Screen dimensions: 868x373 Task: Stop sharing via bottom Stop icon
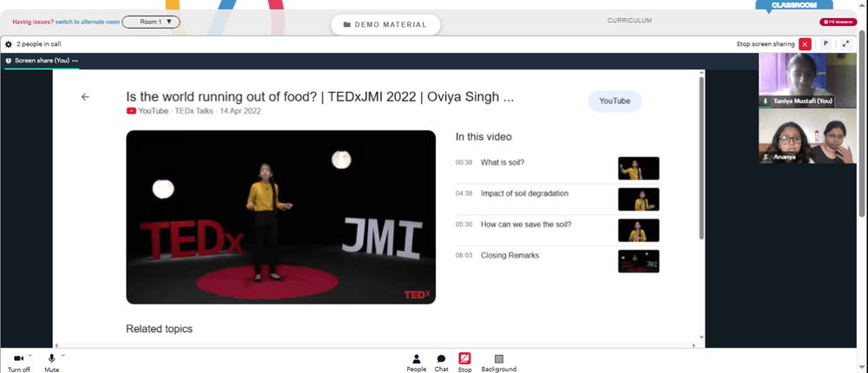point(464,363)
